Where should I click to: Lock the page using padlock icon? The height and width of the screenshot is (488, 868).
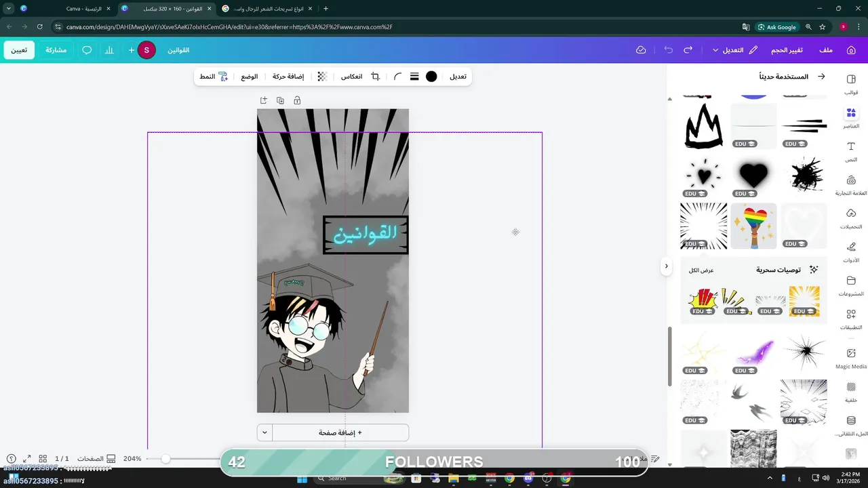click(297, 100)
